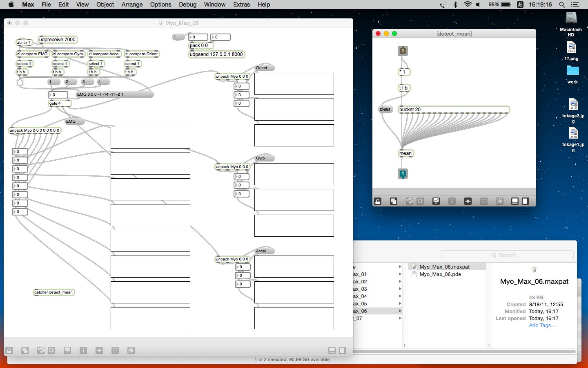Open the Extras menu

pyautogui.click(x=241, y=4)
